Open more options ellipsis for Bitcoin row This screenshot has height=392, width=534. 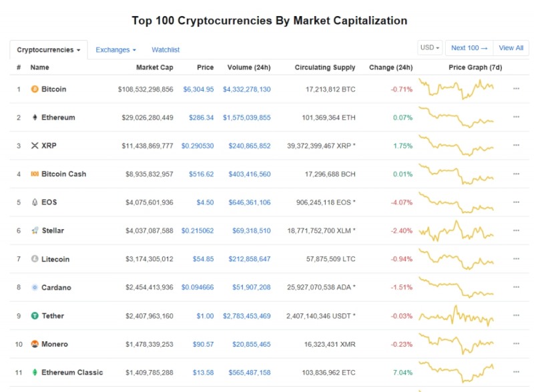pos(516,89)
